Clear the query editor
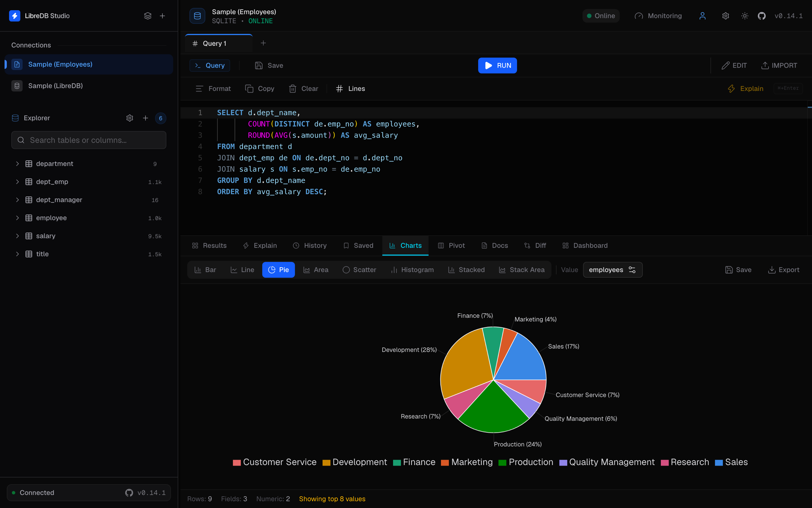The height and width of the screenshot is (508, 812). pyautogui.click(x=303, y=89)
